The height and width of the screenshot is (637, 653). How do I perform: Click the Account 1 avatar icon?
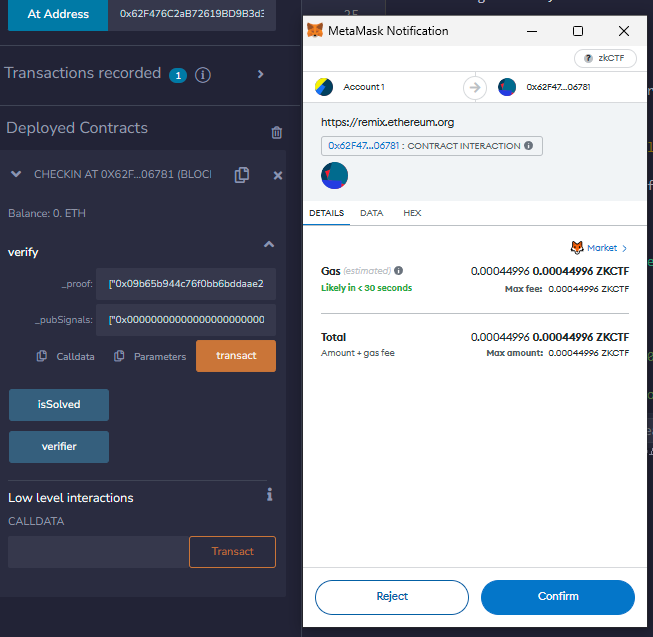324,87
